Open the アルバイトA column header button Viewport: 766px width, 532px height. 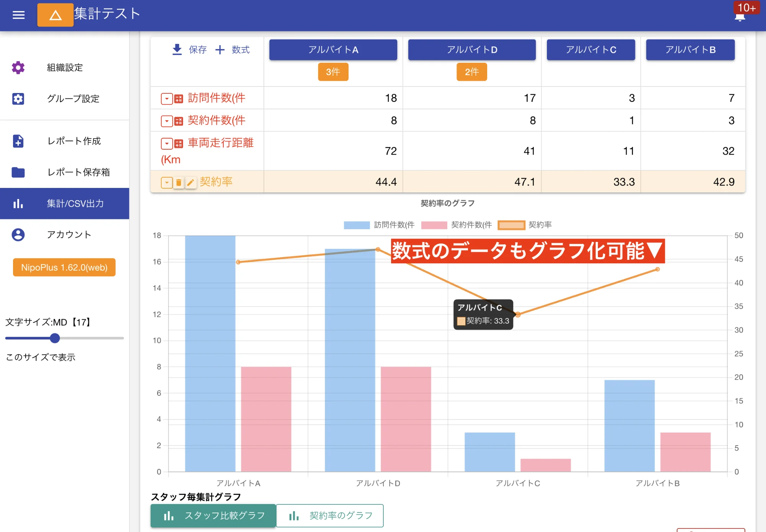pyautogui.click(x=333, y=49)
